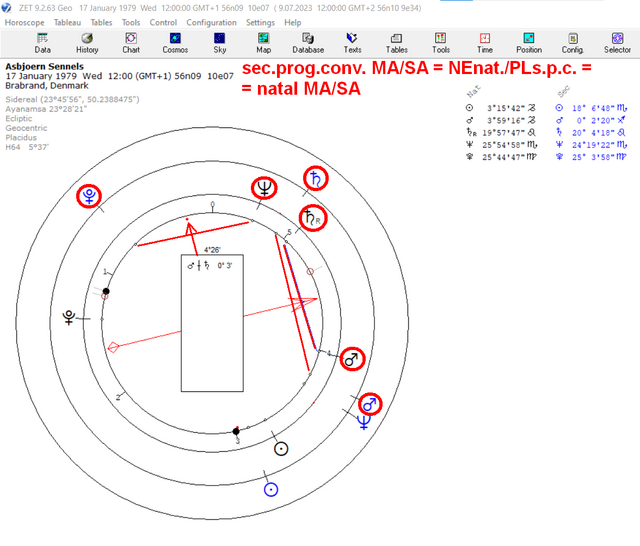Open the Database toolbar icon

tap(308, 43)
